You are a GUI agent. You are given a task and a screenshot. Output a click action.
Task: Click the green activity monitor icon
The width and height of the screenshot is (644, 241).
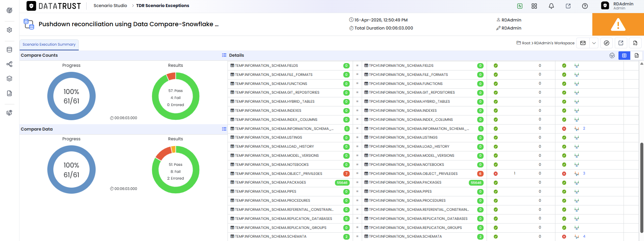click(x=520, y=6)
